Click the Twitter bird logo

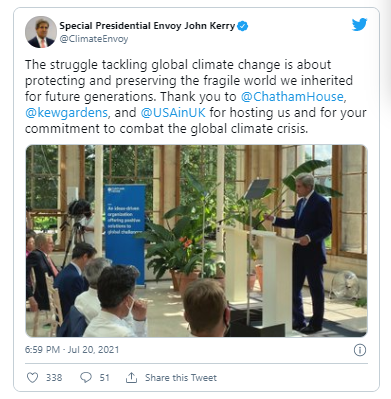(x=359, y=25)
